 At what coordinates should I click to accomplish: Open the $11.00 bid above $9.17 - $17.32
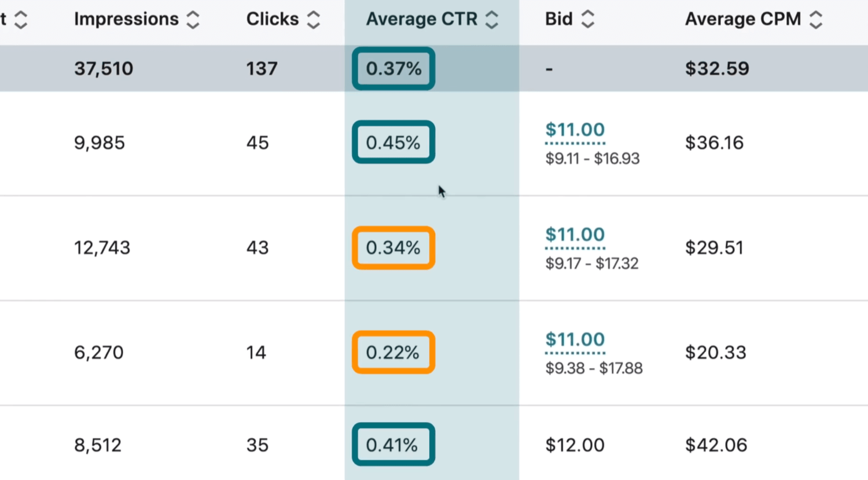pyautogui.click(x=575, y=234)
